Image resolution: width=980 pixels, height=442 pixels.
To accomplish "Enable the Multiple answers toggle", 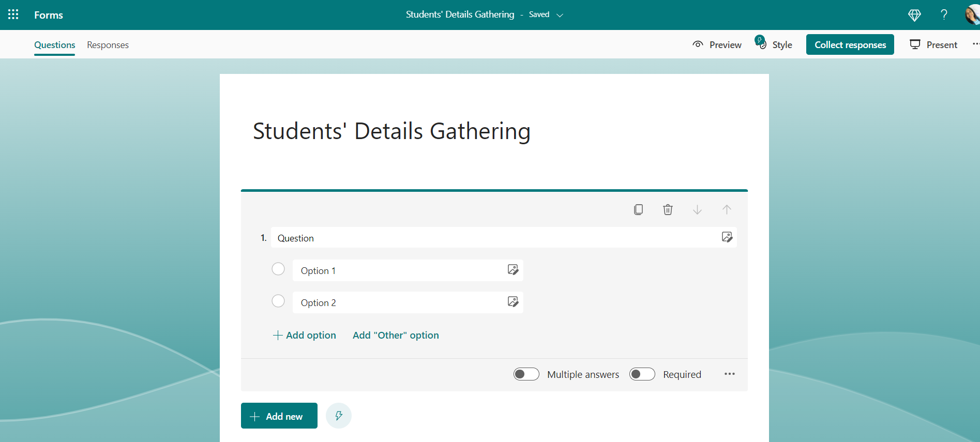I will 526,374.
